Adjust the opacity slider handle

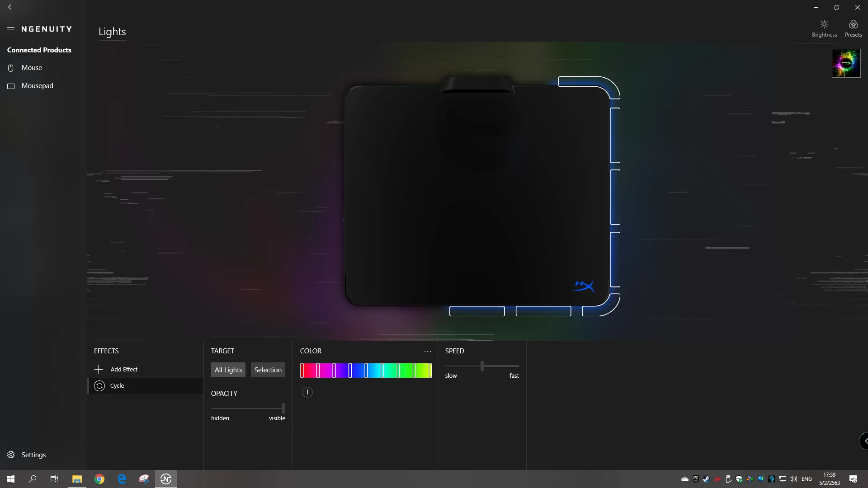click(x=283, y=408)
